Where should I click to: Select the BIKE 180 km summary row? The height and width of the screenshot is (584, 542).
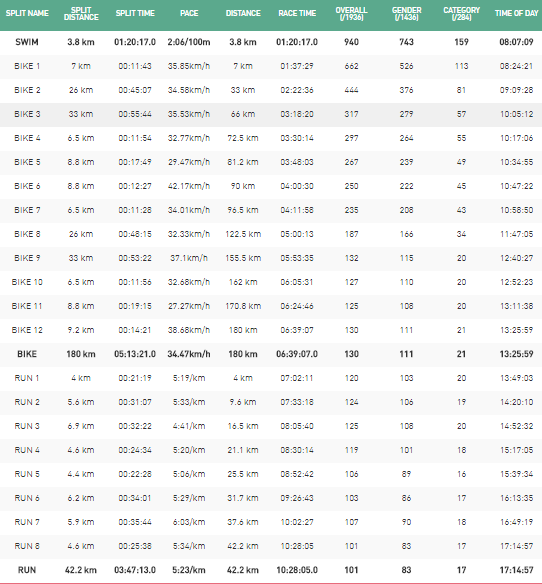(271, 354)
